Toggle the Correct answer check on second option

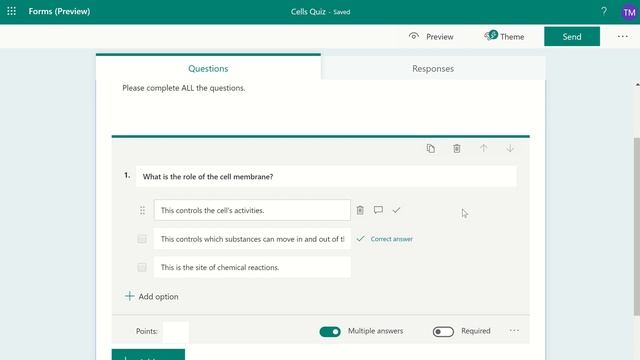[360, 239]
